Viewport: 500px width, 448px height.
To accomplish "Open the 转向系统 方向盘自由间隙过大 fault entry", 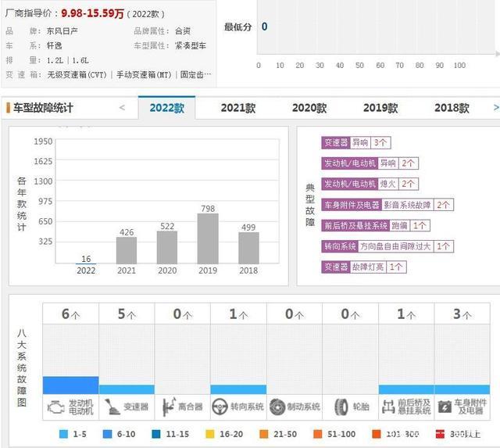I will click(x=386, y=246).
